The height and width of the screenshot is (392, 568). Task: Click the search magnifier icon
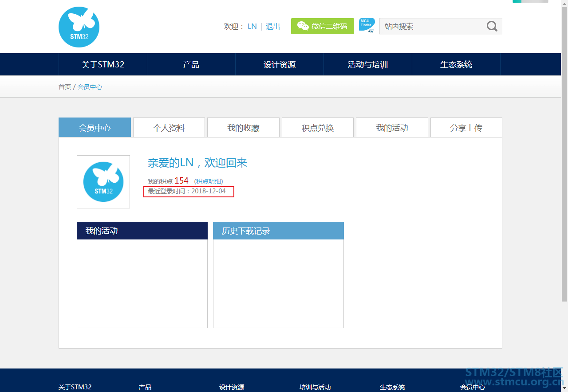click(x=492, y=26)
